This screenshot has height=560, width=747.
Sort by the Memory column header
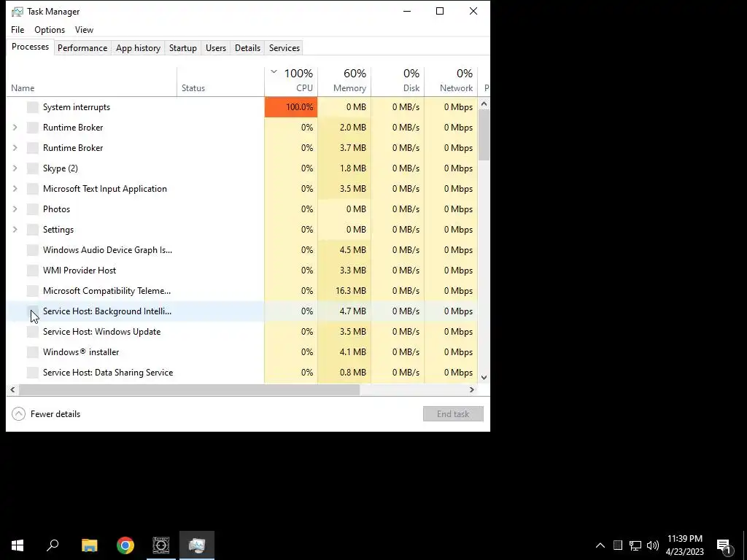tap(344, 81)
